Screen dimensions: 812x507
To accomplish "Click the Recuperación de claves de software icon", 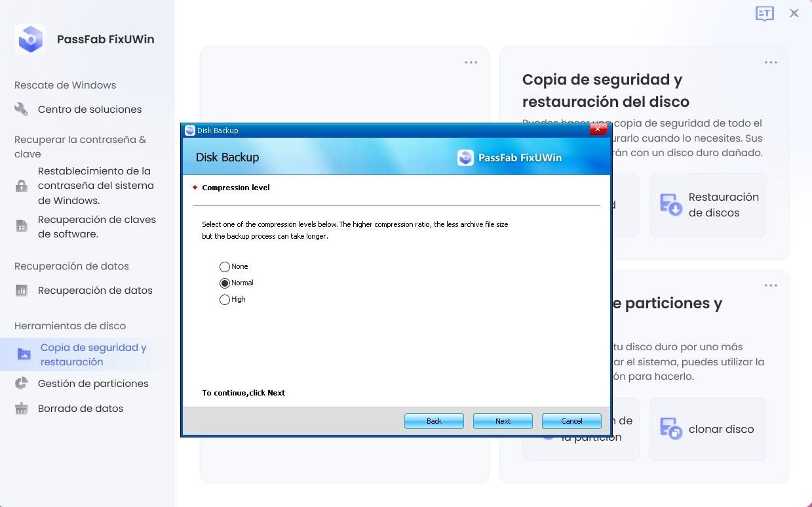I will click(20, 226).
